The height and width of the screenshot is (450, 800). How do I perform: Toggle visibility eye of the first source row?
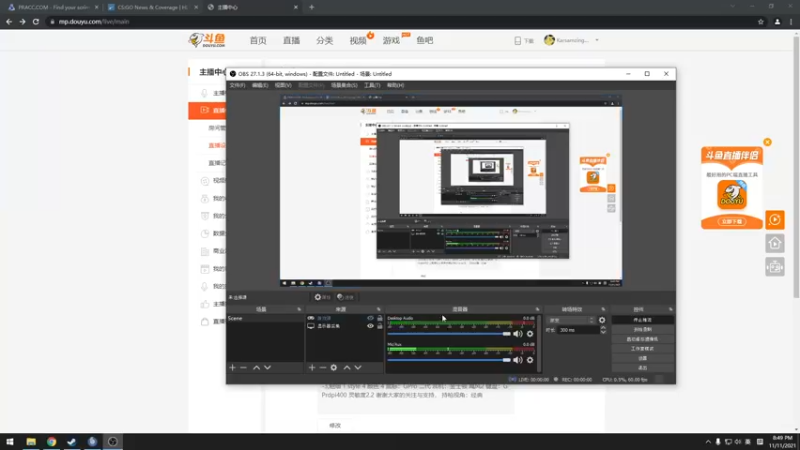coord(370,318)
